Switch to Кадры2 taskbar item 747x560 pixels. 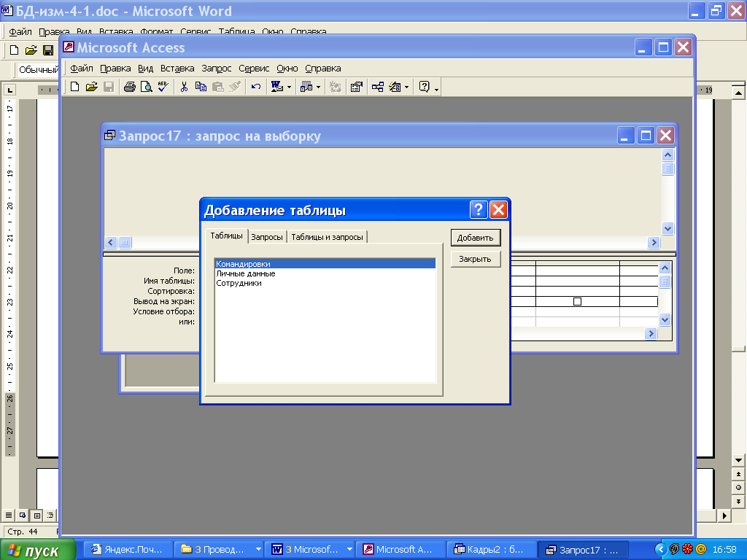point(491,549)
